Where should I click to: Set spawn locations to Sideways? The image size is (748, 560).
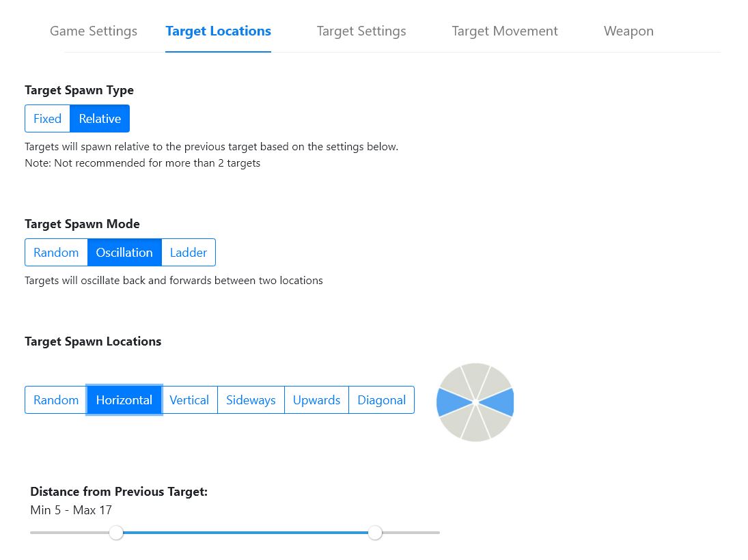coord(251,400)
